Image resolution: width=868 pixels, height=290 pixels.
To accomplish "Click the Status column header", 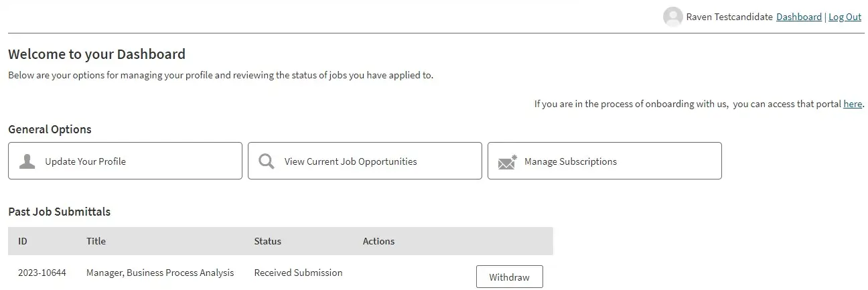I will tap(267, 241).
